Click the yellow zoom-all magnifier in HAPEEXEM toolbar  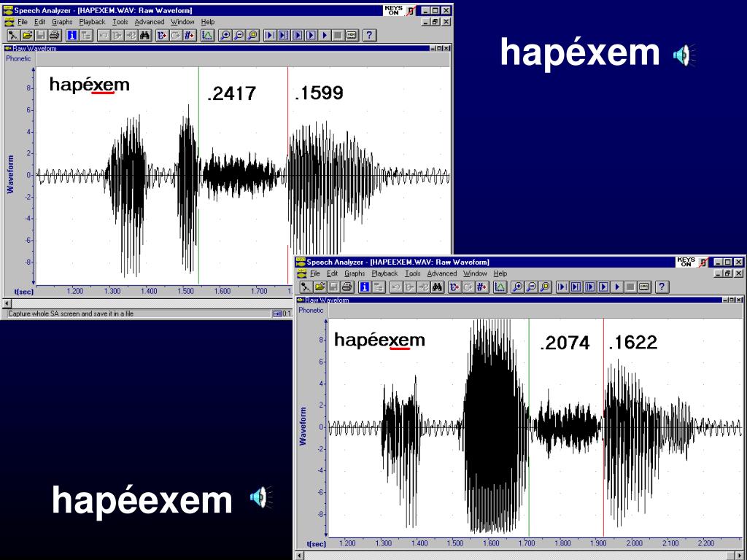tap(545, 287)
